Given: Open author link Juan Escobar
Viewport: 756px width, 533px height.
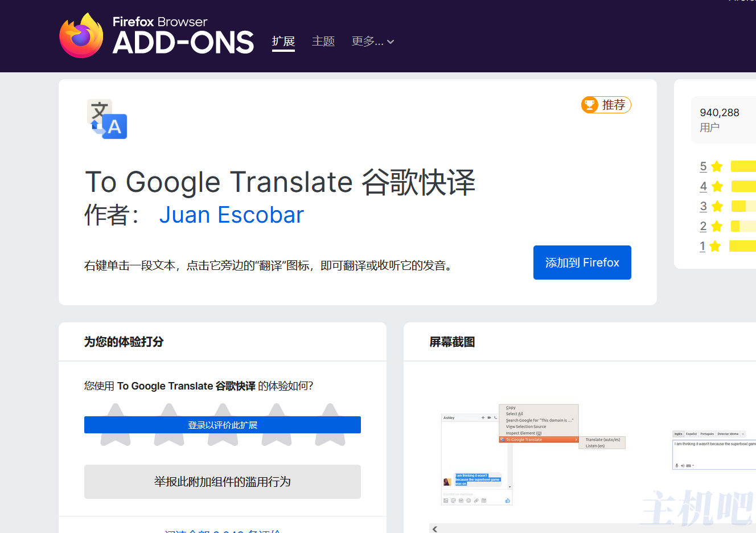Looking at the screenshot, I should tap(231, 215).
